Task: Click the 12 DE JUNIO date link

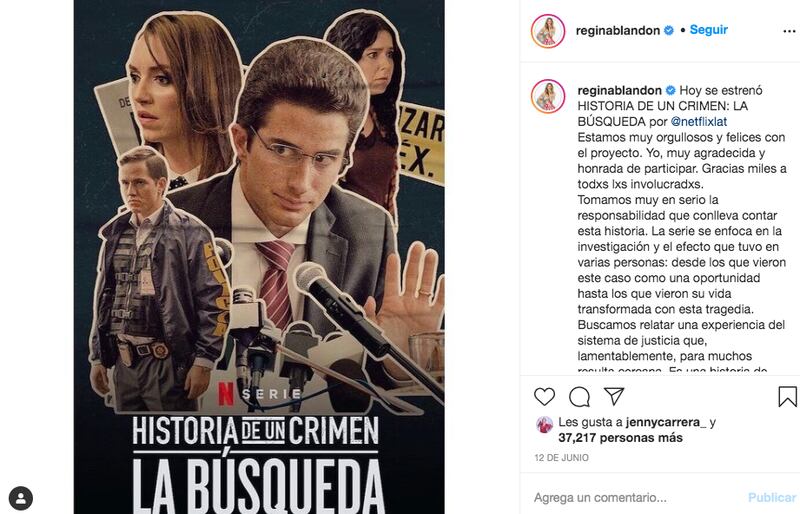Action: (x=561, y=458)
